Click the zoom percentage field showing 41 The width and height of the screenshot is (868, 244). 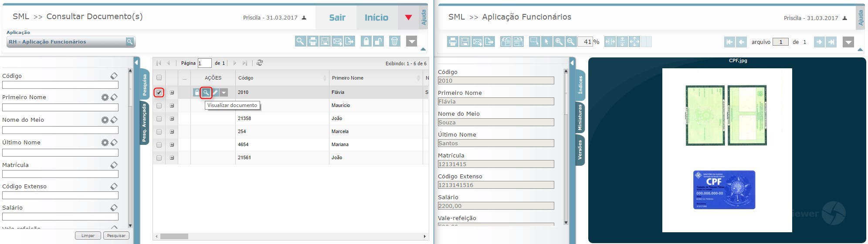[585, 42]
